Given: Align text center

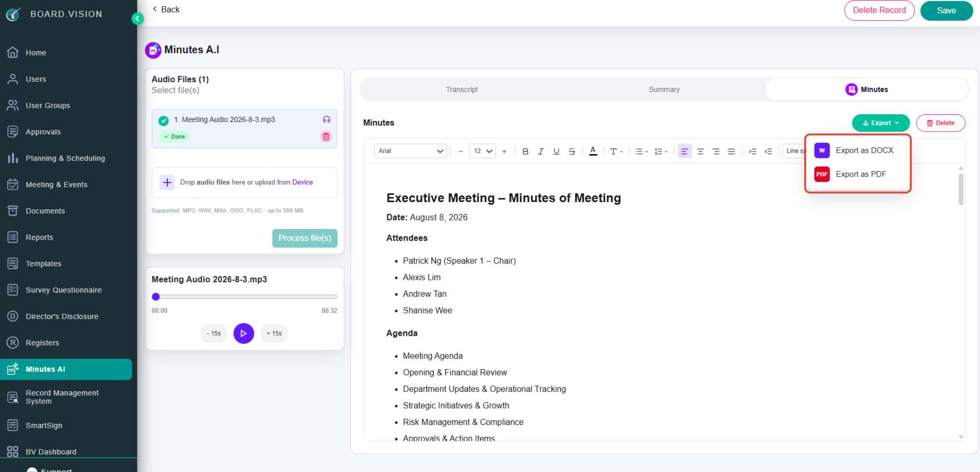Looking at the screenshot, I should coord(700,152).
